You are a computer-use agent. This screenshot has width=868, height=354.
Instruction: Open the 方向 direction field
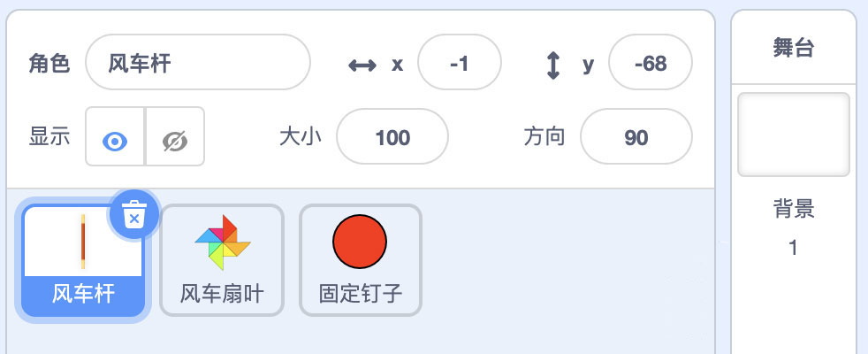click(x=636, y=137)
